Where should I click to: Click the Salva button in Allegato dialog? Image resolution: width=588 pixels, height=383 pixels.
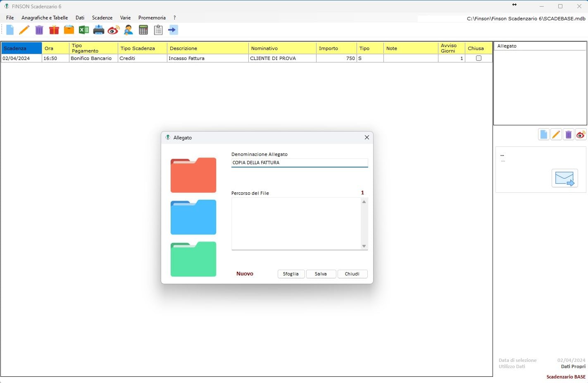(x=321, y=274)
